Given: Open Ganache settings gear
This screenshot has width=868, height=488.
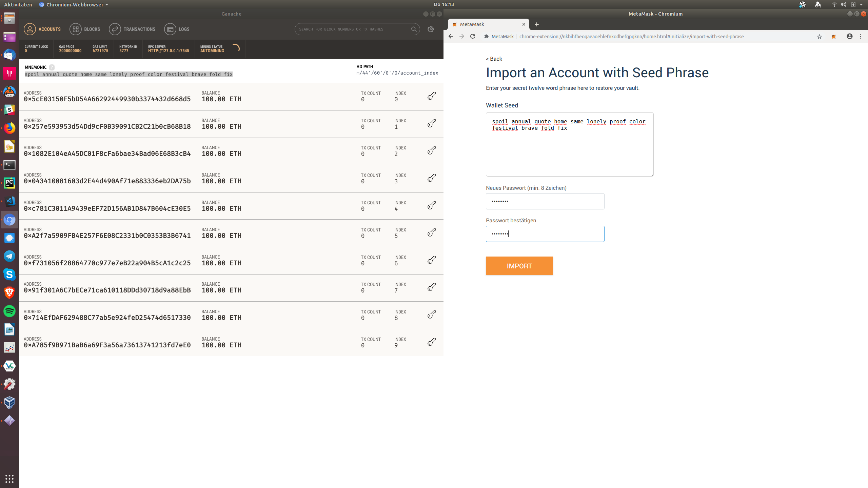Looking at the screenshot, I should tap(431, 29).
